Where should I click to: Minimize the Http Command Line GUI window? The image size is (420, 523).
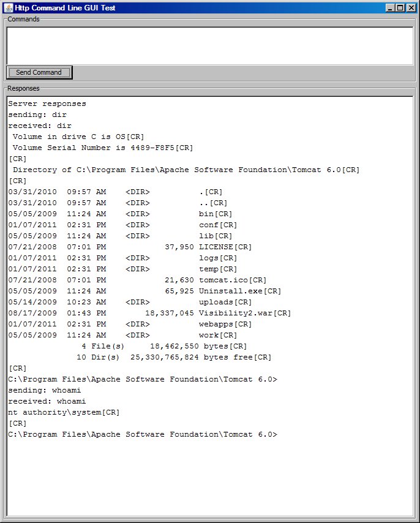point(391,8)
